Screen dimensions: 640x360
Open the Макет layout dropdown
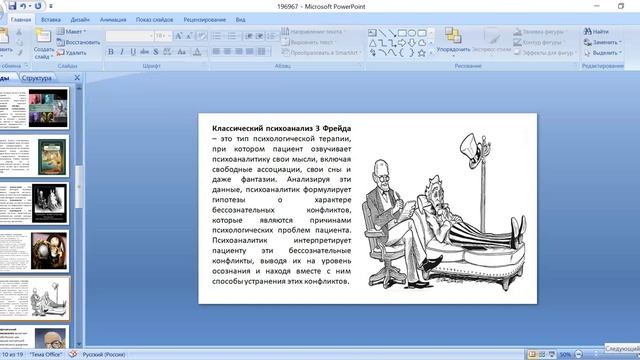tap(71, 31)
